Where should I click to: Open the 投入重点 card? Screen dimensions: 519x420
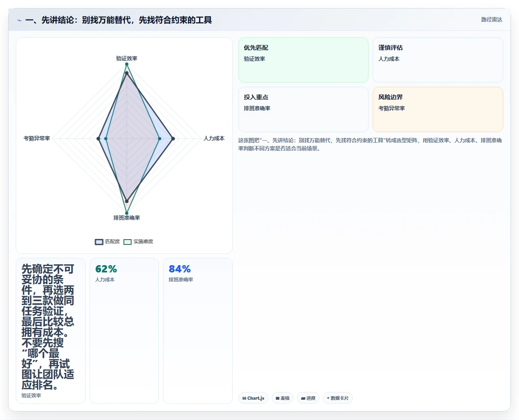click(303, 109)
